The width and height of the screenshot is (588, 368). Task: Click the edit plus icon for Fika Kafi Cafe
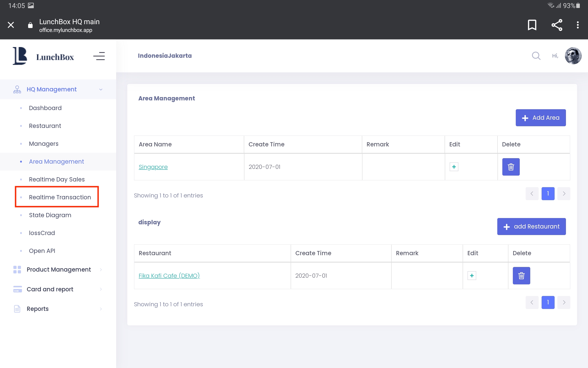tap(471, 276)
